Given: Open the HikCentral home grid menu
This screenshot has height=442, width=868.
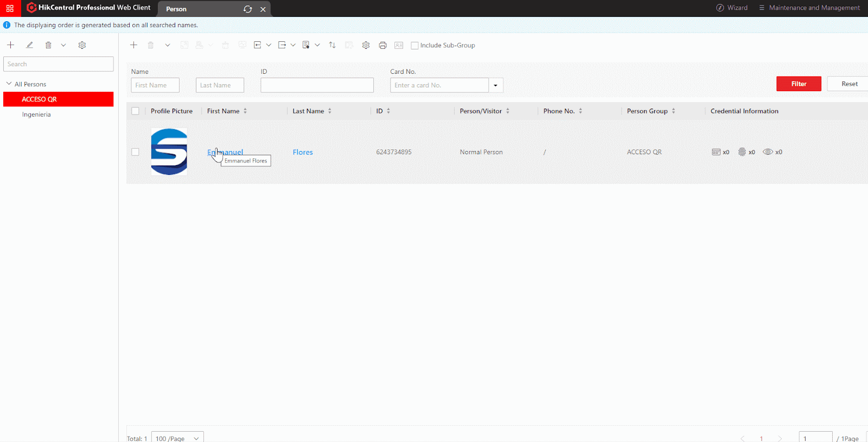Looking at the screenshot, I should [10, 8].
